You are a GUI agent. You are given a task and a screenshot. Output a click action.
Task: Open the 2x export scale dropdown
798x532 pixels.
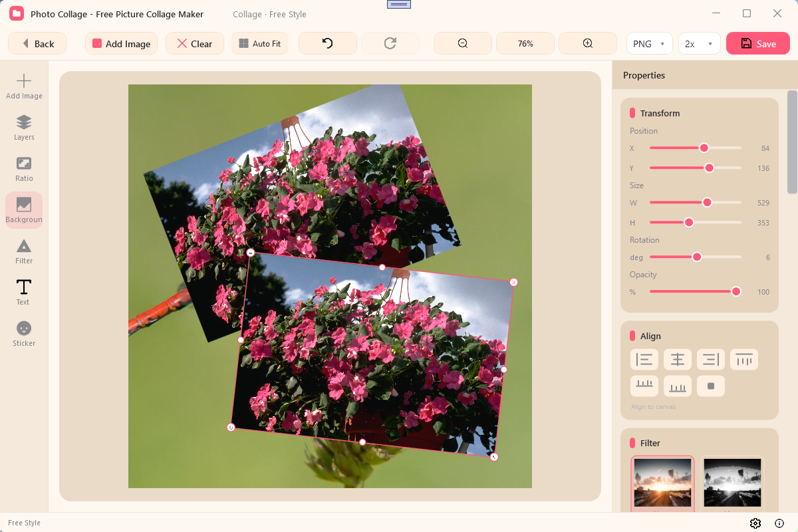pos(700,43)
